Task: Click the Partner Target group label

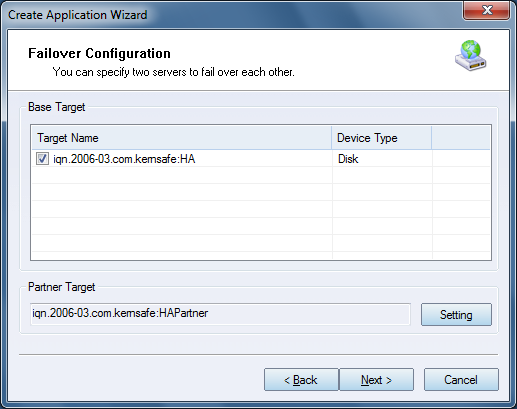Action: click(62, 287)
